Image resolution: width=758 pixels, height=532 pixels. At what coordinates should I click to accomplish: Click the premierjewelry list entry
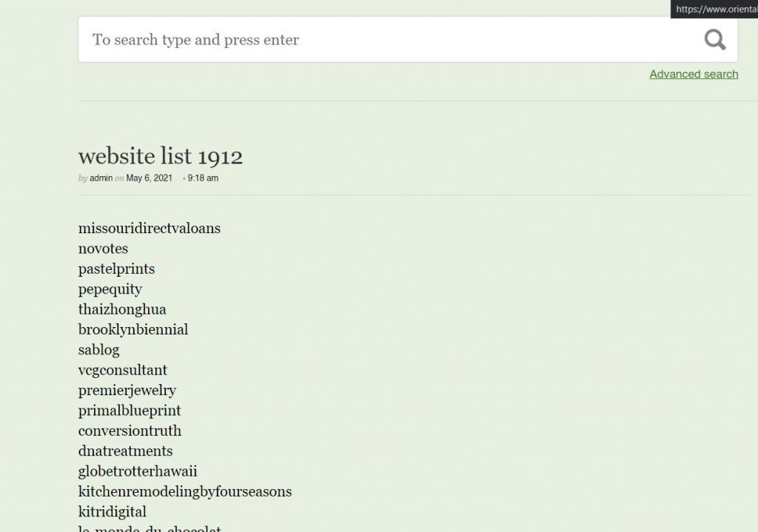click(x=127, y=390)
